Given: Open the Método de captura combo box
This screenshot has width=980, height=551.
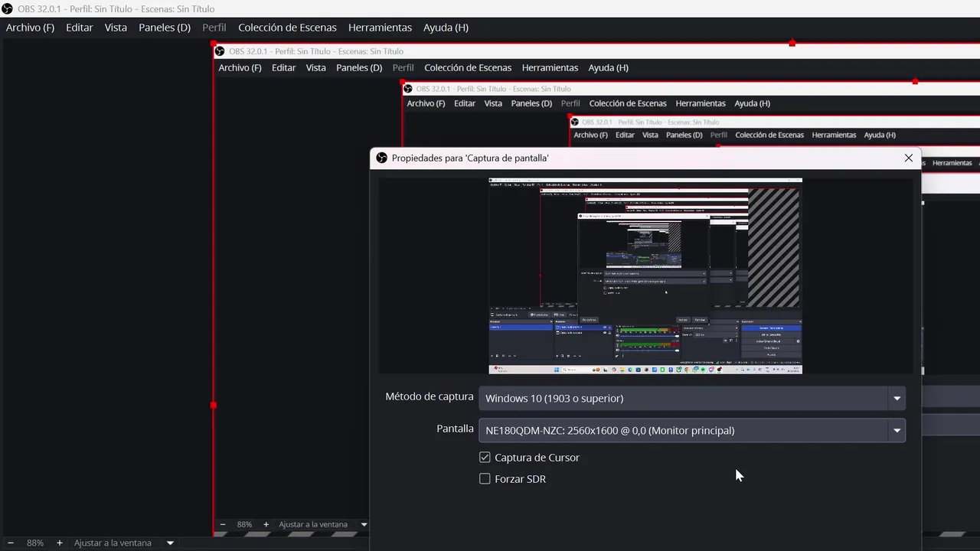Looking at the screenshot, I should 692,398.
